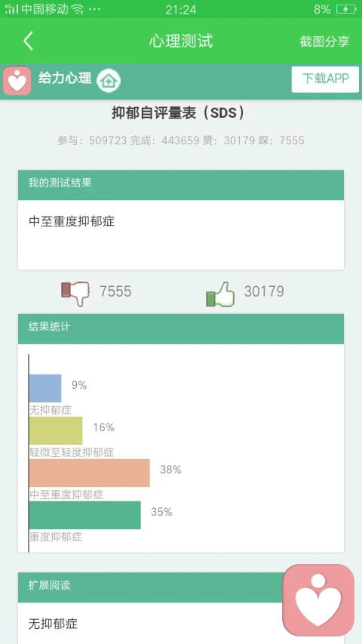362x644 pixels.
Task: Open 截图分享 screenshot share
Action: 324,42
